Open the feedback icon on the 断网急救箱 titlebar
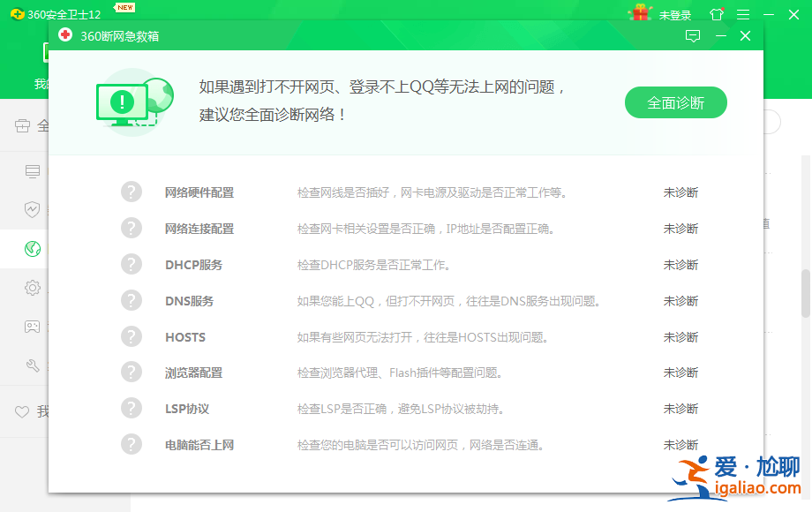812x512 pixels. coord(693,36)
